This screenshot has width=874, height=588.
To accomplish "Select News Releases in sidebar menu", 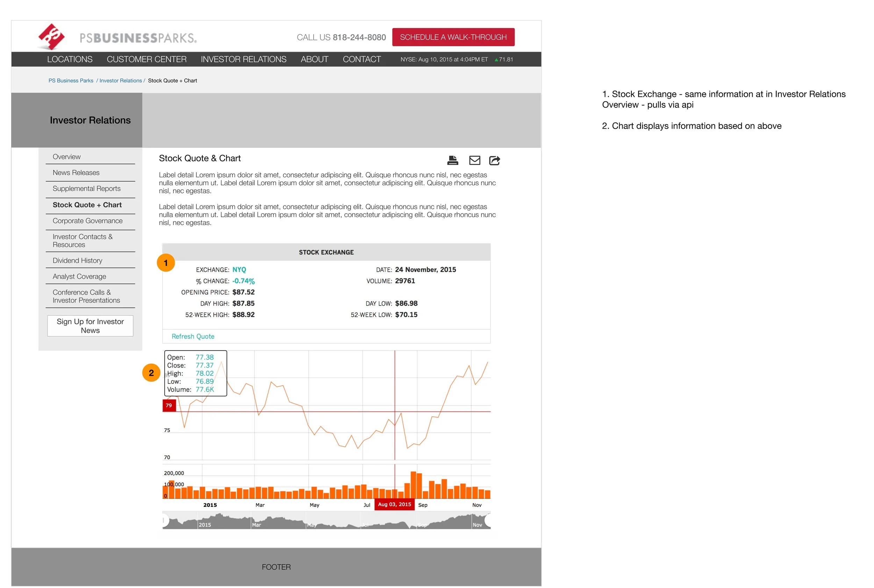I will (76, 173).
